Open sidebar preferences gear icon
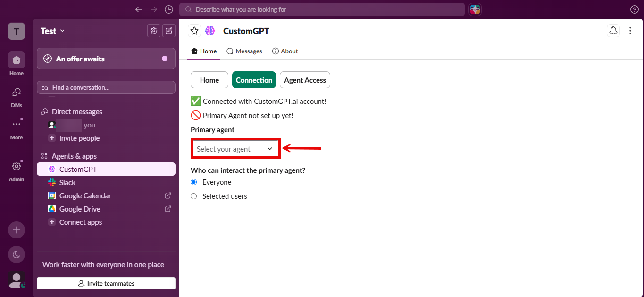Viewport: 644px width, 297px height. tap(154, 31)
